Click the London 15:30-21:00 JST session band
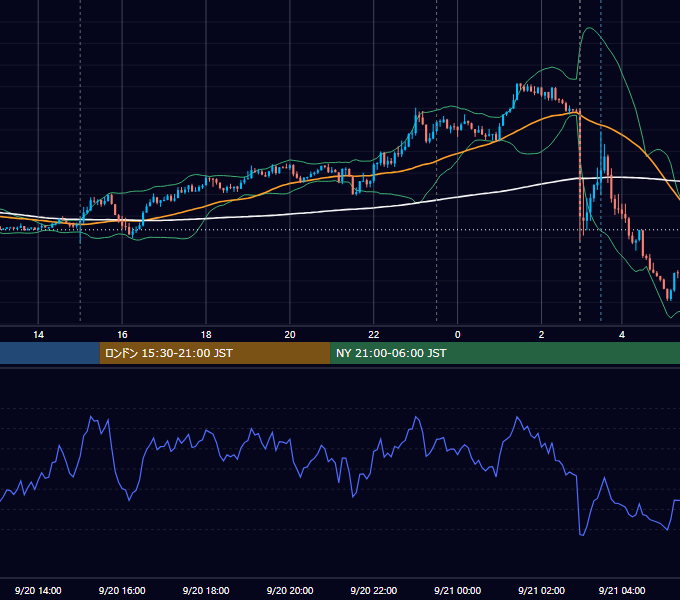Viewport: 680px width, 600px height. (x=215, y=353)
